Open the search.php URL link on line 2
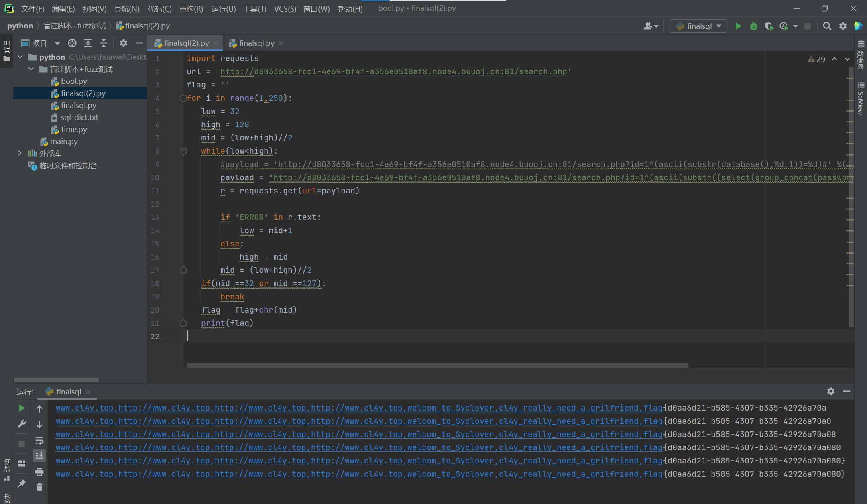The width and height of the screenshot is (867, 504). point(393,71)
